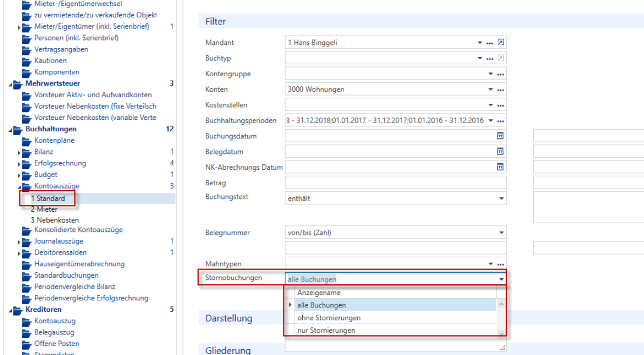Open Konten ellipsis selection dialog
Image resolution: width=644 pixels, height=355 pixels.
point(500,90)
